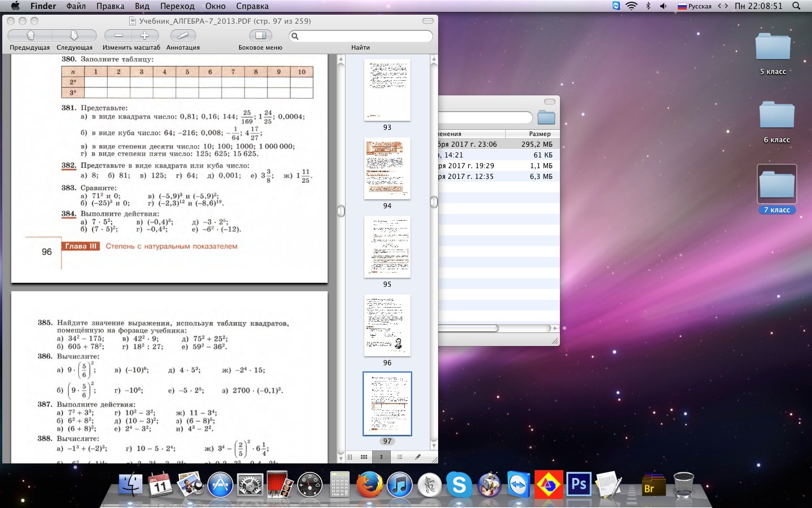
Task: Toggle toolbar visibility with title bar pill
Action: [x=428, y=21]
